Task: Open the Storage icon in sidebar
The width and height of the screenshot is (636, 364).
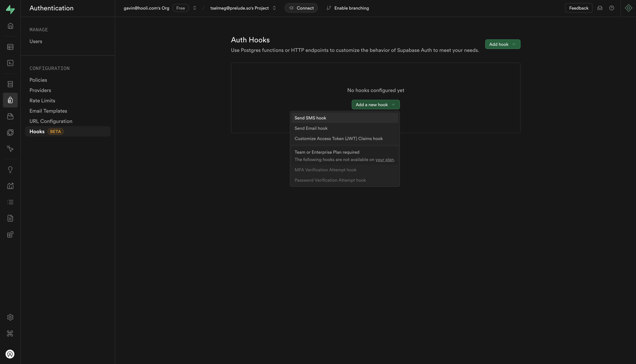Action: (x=10, y=116)
